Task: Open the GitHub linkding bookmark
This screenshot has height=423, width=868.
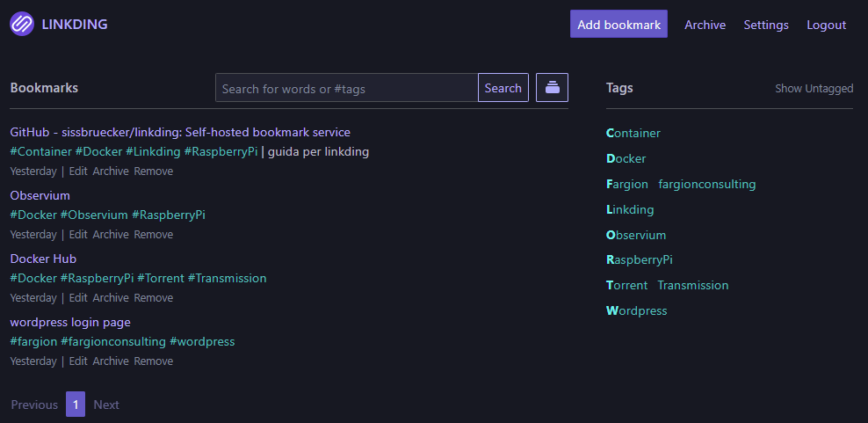Action: (x=180, y=133)
